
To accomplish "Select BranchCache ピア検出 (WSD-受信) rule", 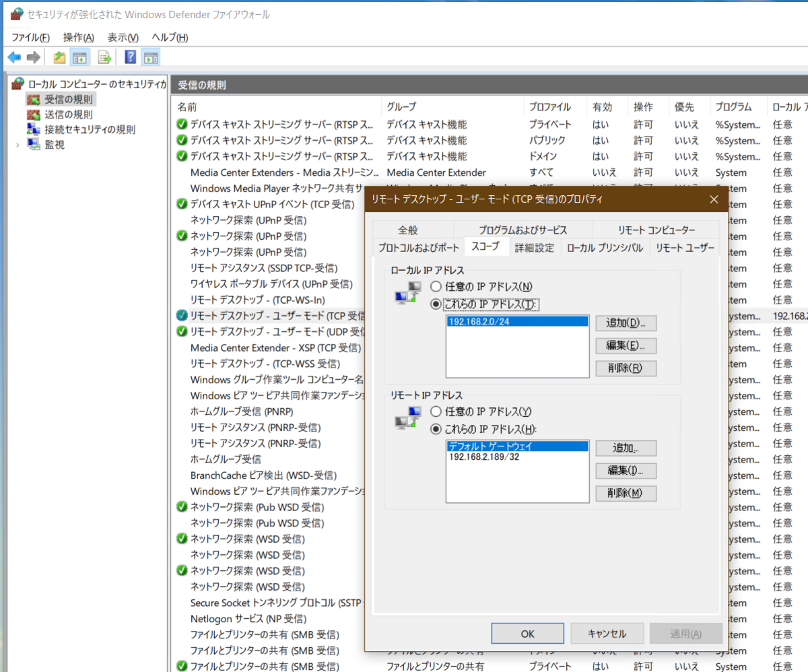I will click(x=264, y=475).
